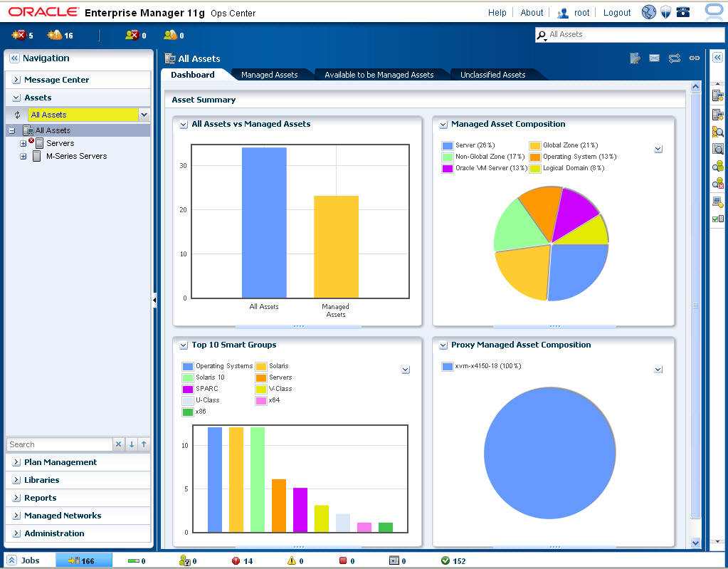Click the successful jobs icon showing 152

pos(445,560)
